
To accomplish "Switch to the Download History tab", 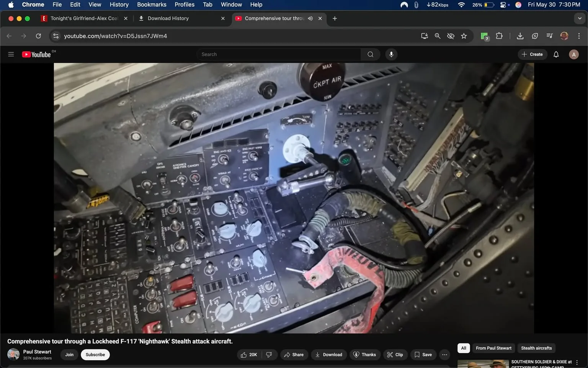I will 168,18.
